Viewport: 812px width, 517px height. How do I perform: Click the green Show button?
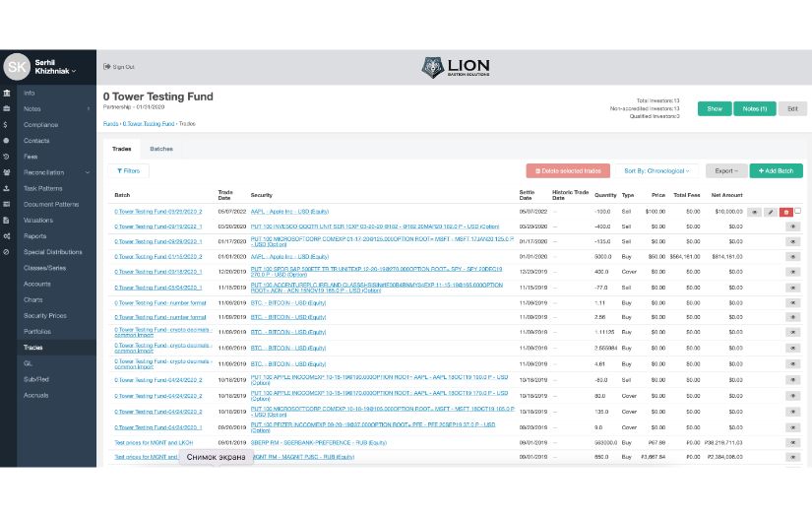click(x=715, y=108)
